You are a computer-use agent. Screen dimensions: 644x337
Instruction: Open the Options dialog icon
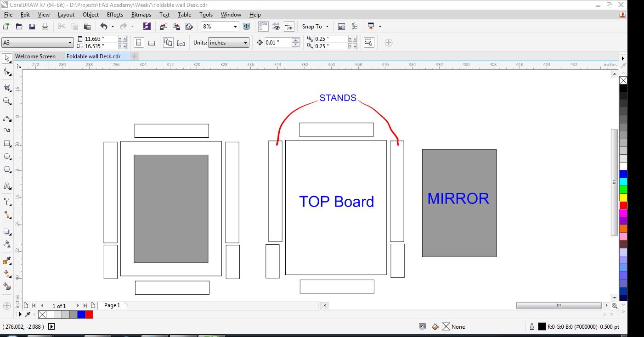354,27
